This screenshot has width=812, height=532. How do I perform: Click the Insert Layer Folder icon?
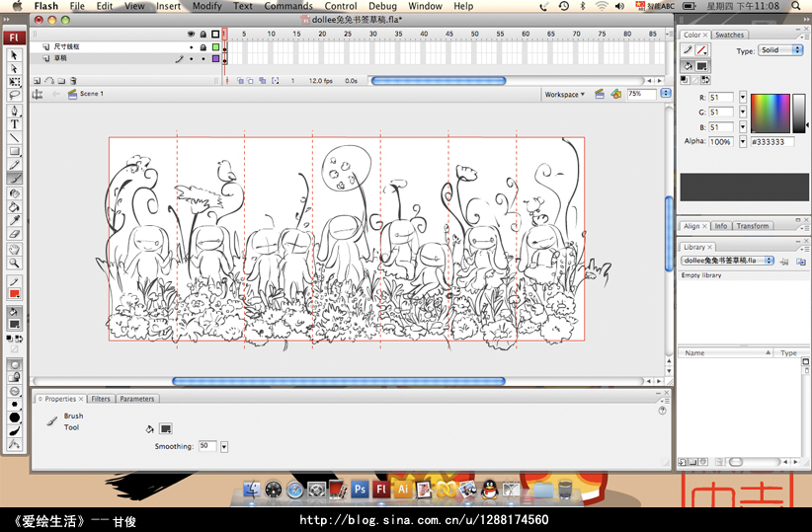(61, 81)
